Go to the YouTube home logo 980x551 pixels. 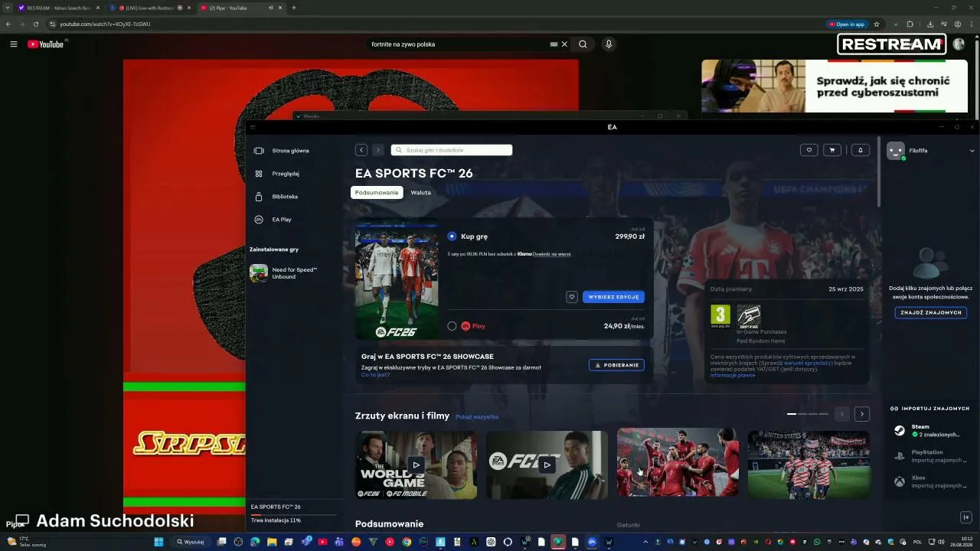pyautogui.click(x=46, y=44)
